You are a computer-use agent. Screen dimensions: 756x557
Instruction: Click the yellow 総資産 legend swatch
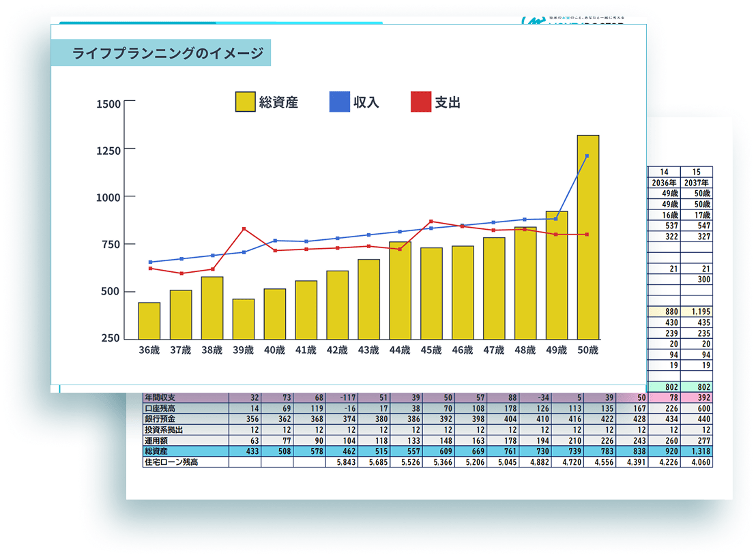point(245,102)
